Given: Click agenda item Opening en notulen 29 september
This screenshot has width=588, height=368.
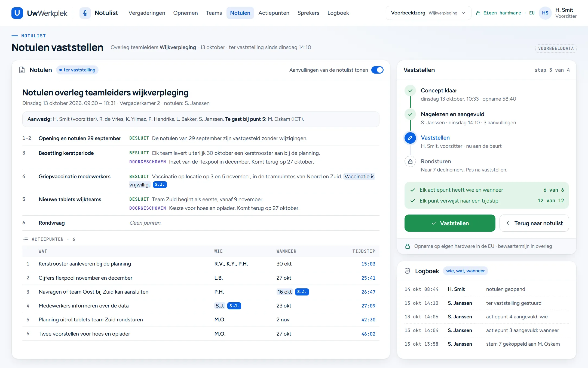Looking at the screenshot, I should [x=80, y=138].
